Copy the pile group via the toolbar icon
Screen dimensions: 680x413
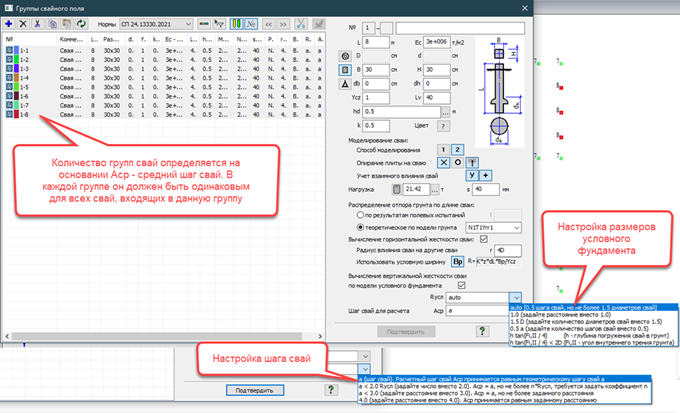[x=52, y=24]
